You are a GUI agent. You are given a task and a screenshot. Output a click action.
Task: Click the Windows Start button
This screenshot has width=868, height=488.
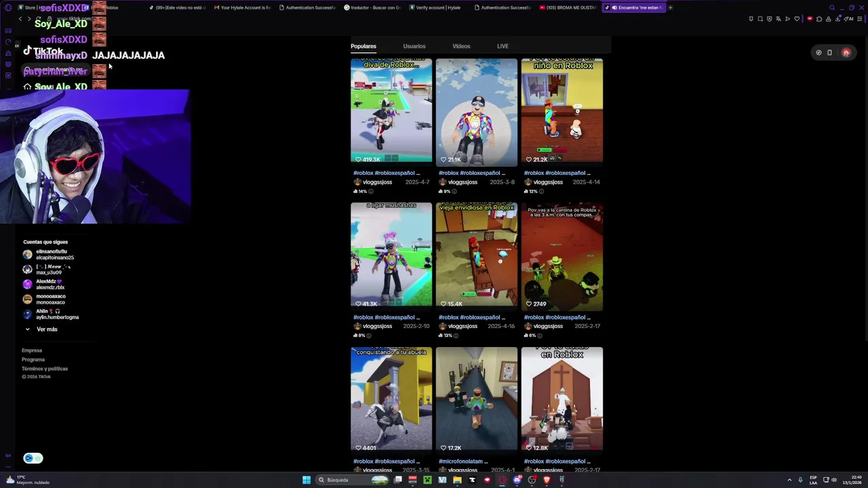click(x=307, y=480)
